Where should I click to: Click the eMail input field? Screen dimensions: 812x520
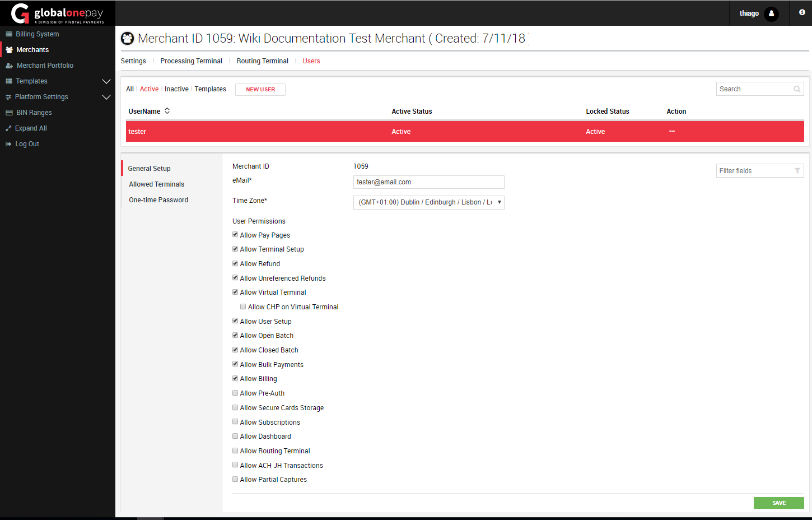pos(429,182)
